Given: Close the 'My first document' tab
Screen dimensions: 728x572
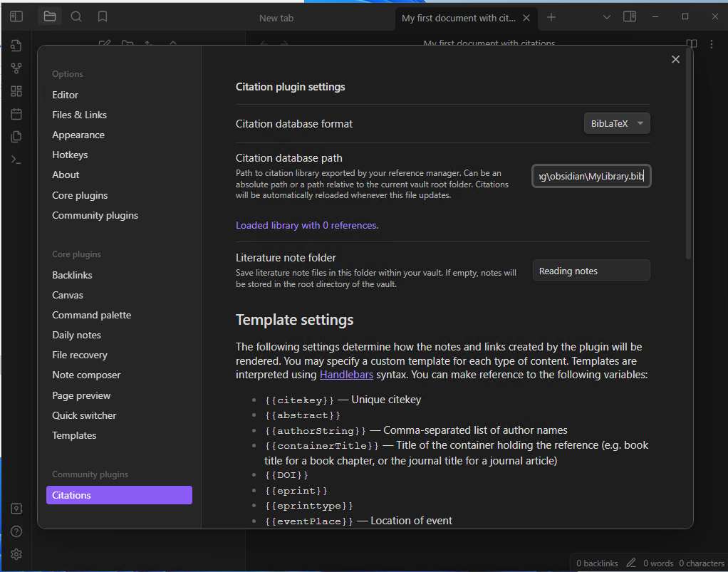Looking at the screenshot, I should tap(526, 18).
